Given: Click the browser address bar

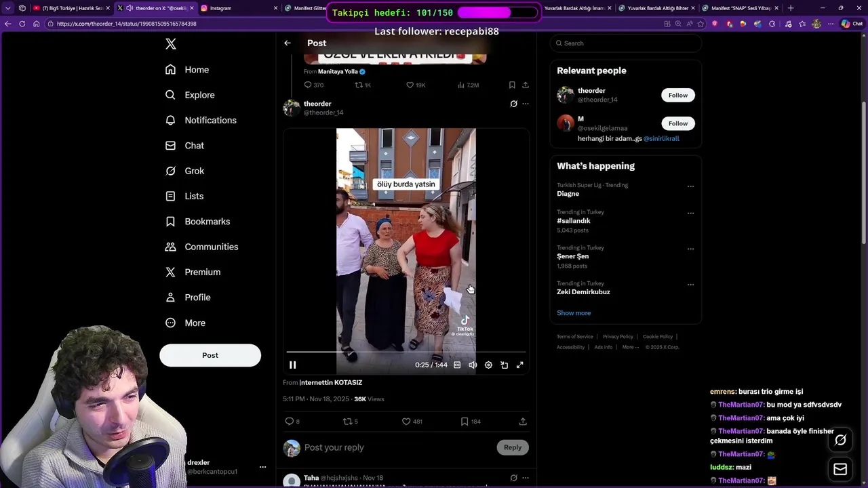Looking at the screenshot, I should click(353, 24).
